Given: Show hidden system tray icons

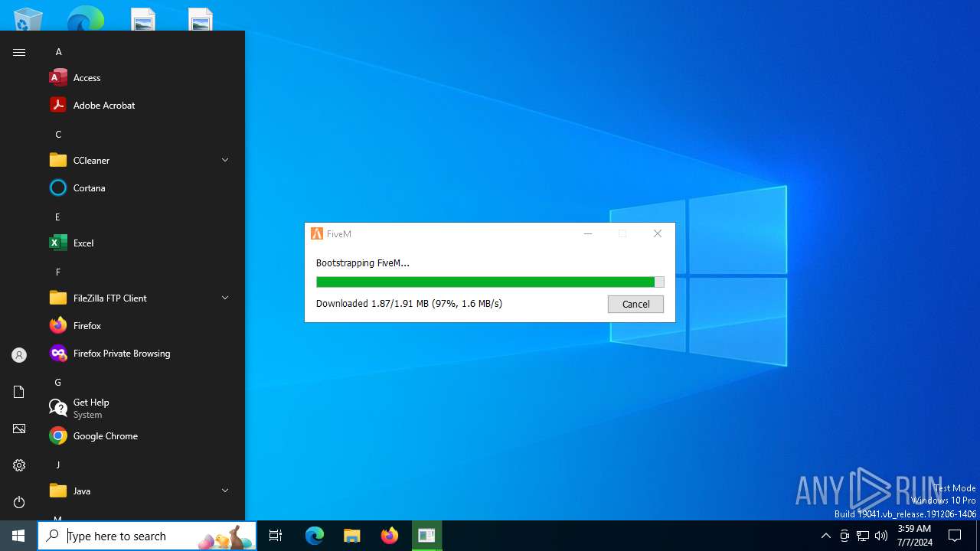Looking at the screenshot, I should click(825, 536).
